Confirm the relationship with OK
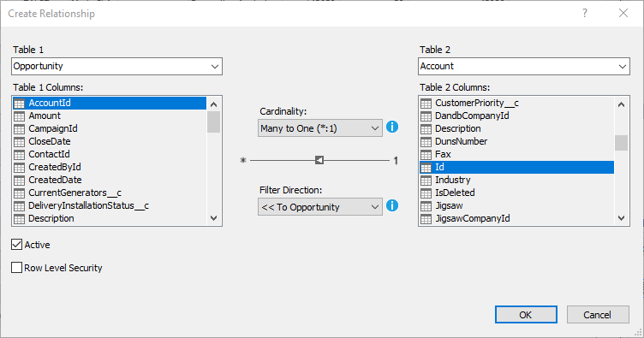 tap(526, 315)
